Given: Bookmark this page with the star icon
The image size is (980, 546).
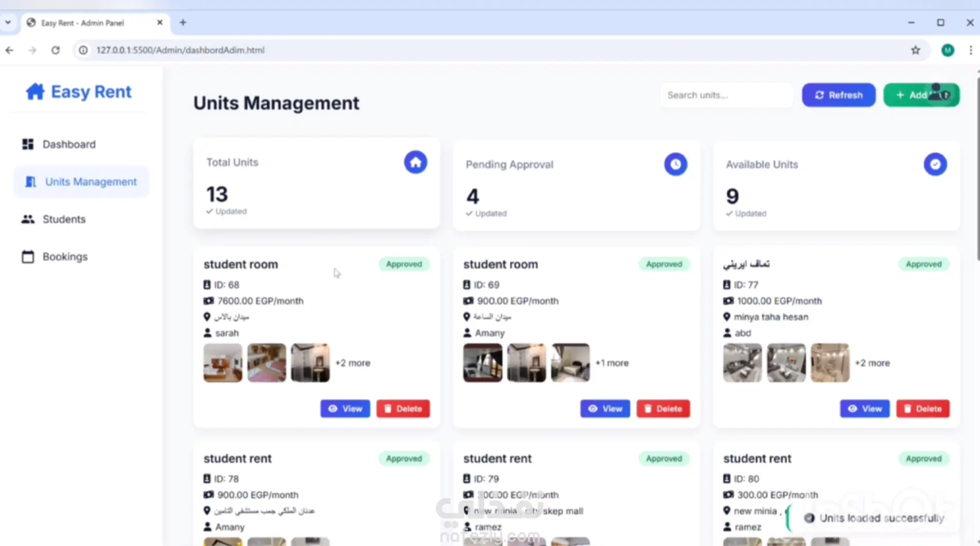Looking at the screenshot, I should (x=916, y=50).
